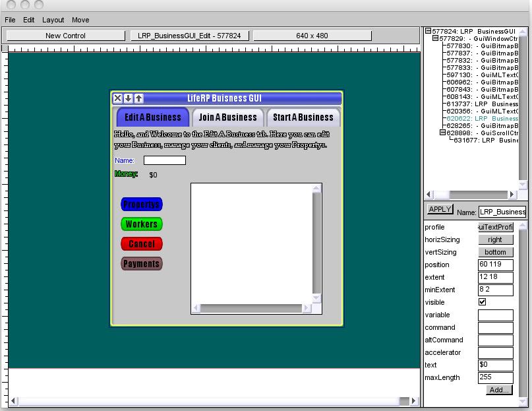The width and height of the screenshot is (532, 411).
Task: Click the green Workers bitmap button
Action: (x=141, y=224)
